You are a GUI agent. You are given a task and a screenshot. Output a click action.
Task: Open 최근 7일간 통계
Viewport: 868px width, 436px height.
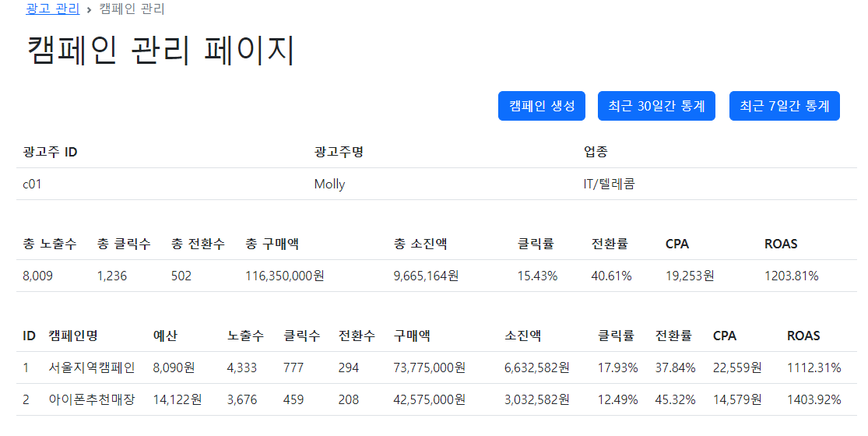point(785,106)
